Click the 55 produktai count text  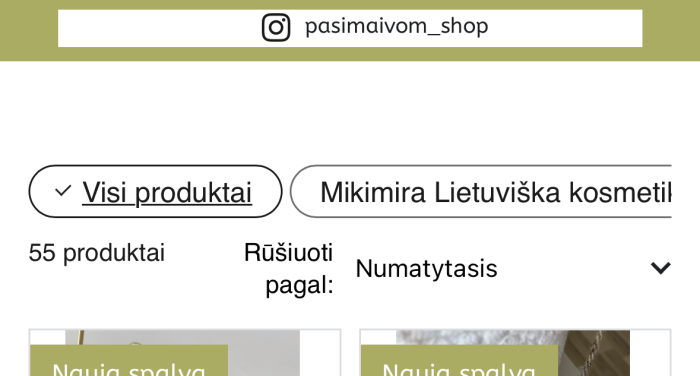pyautogui.click(x=97, y=253)
